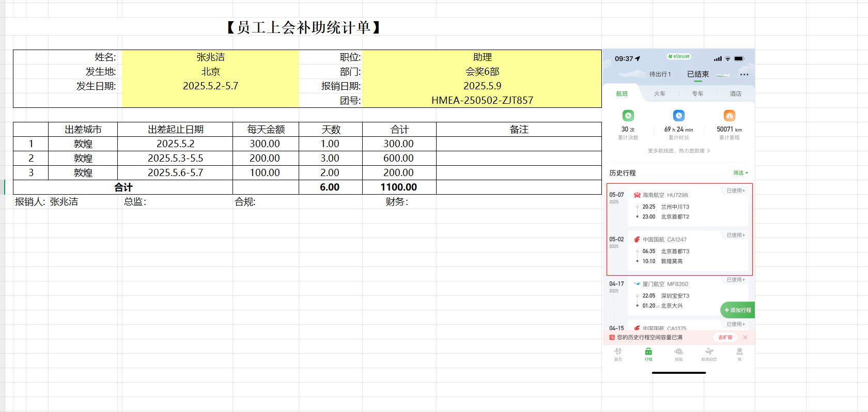This screenshot has height=412, width=868.
Task: Open the three-dots more options menu
Action: [x=744, y=75]
